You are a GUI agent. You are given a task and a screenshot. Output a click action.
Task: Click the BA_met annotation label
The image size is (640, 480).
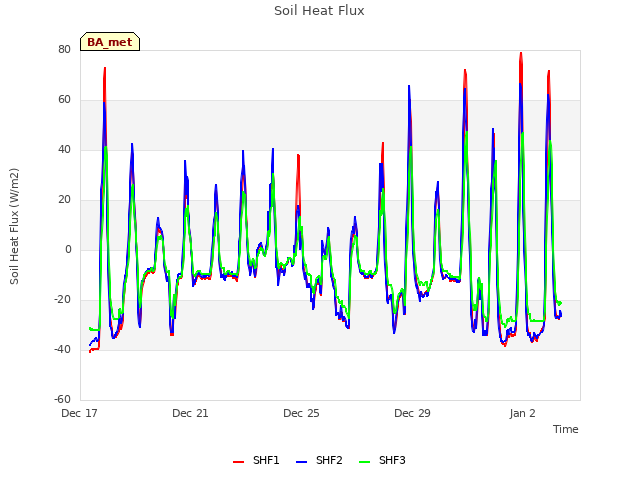[x=110, y=42]
